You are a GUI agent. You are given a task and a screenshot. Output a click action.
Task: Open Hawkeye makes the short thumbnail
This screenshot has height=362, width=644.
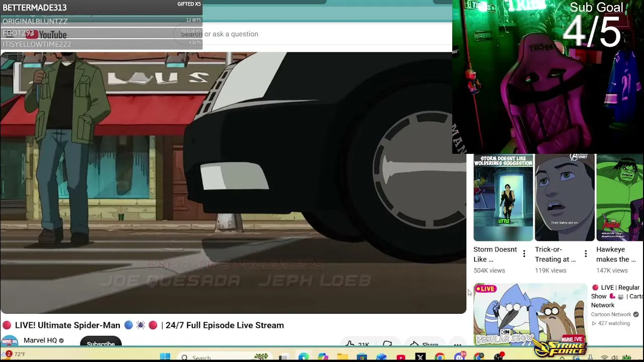(x=620, y=198)
